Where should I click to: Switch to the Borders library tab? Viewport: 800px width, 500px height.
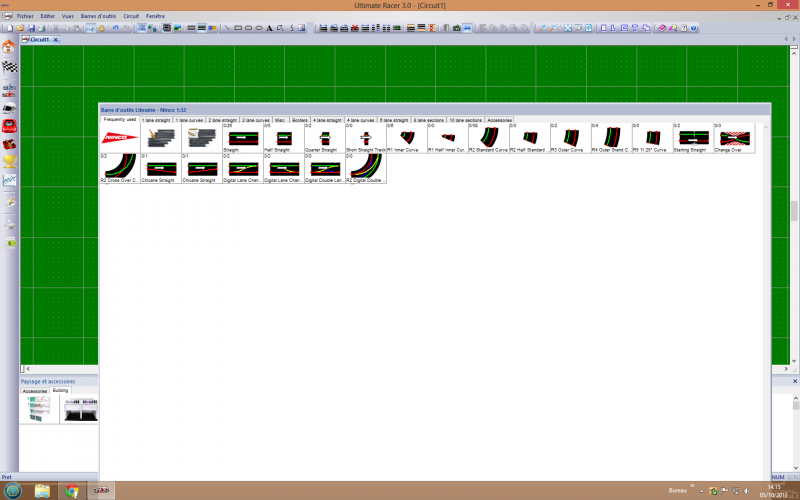tap(300, 120)
